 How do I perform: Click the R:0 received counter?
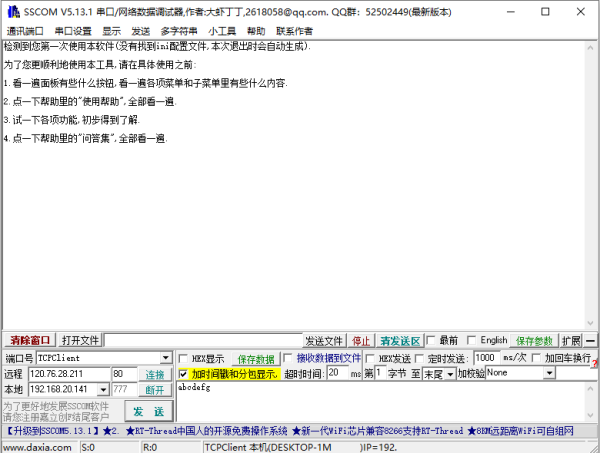click(150, 447)
